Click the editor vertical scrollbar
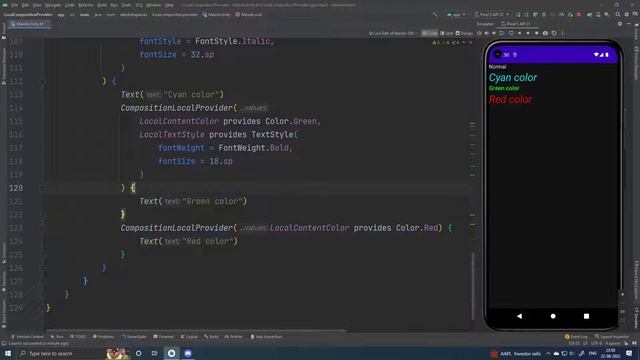Screen dimensions: 640x360 coord(473,286)
